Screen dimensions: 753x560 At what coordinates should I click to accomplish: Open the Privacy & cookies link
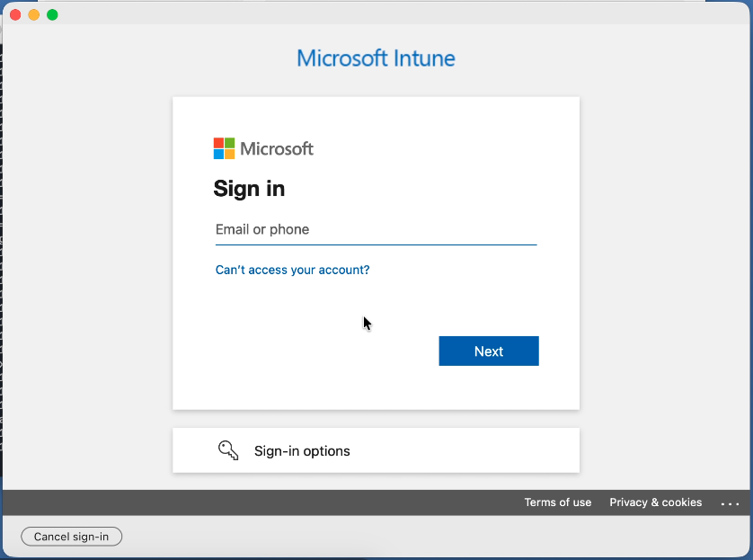655,502
